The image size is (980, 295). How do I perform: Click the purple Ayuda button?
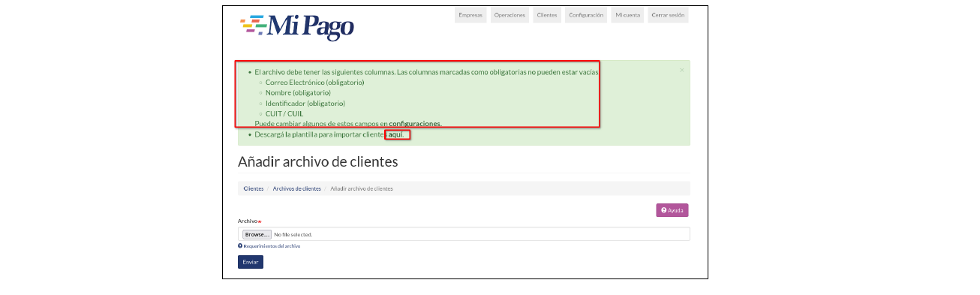[x=672, y=210]
